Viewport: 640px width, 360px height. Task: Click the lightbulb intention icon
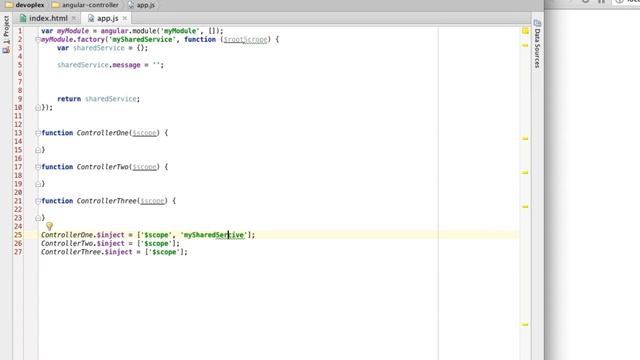[x=49, y=226]
